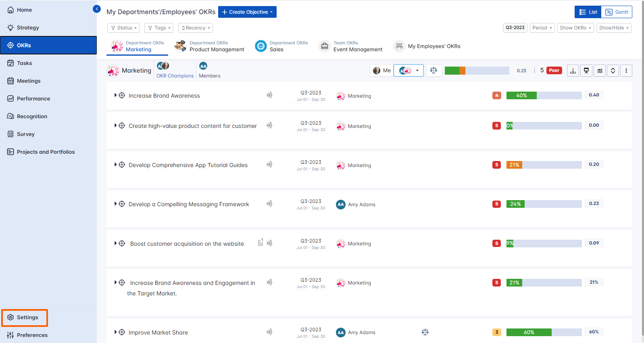This screenshot has height=343, width=644.
Task: Click the download icon in Marketing toolbar
Action: click(x=573, y=71)
